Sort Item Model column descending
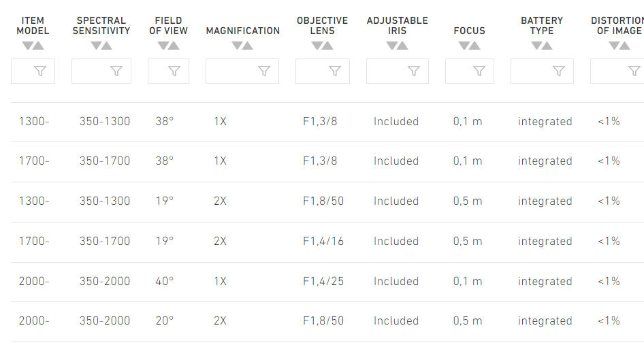This screenshot has height=347, width=644. click(x=28, y=46)
